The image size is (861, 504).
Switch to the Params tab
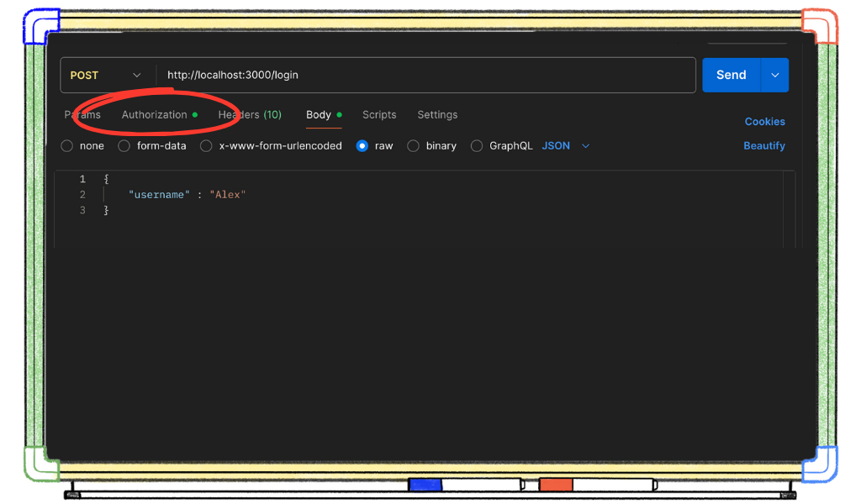pos(82,114)
